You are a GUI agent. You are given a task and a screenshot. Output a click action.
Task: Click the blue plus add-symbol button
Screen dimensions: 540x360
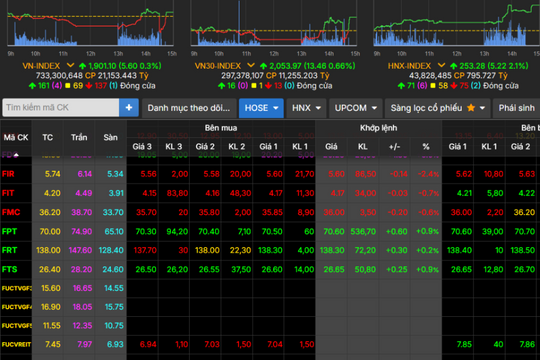[129, 108]
